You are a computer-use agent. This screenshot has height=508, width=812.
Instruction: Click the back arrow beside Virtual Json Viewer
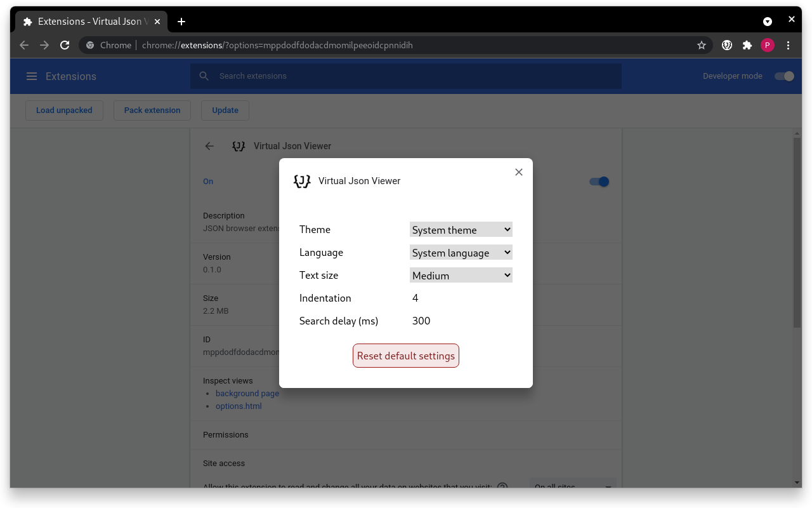[x=209, y=146]
